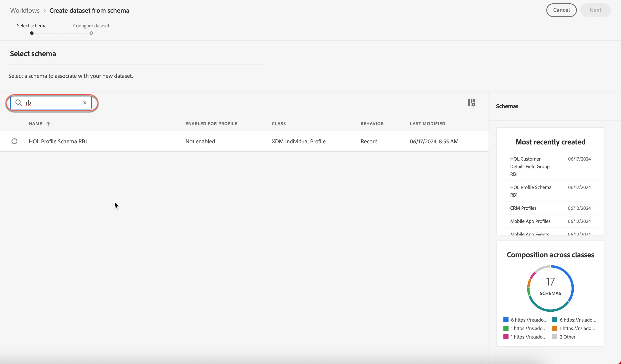This screenshot has width=621, height=364.
Task: Click the HOL Profile Schema RB1 name
Action: [x=58, y=141]
